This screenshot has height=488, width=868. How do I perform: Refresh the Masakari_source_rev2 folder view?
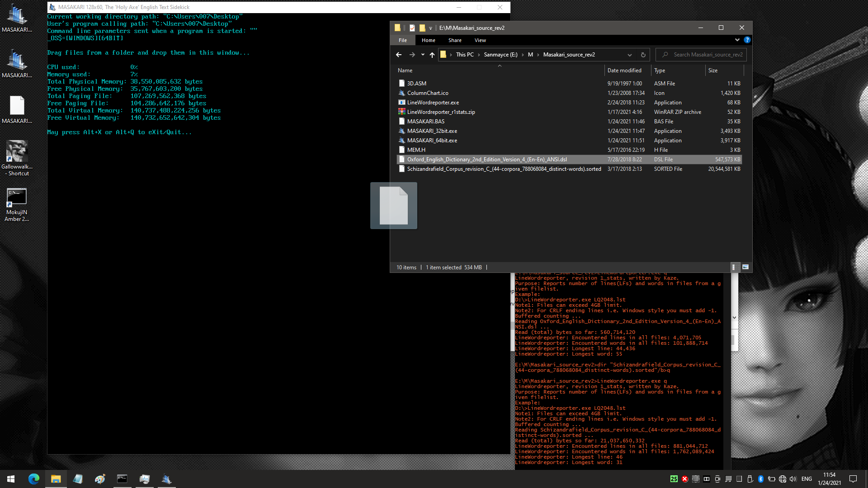coord(643,55)
